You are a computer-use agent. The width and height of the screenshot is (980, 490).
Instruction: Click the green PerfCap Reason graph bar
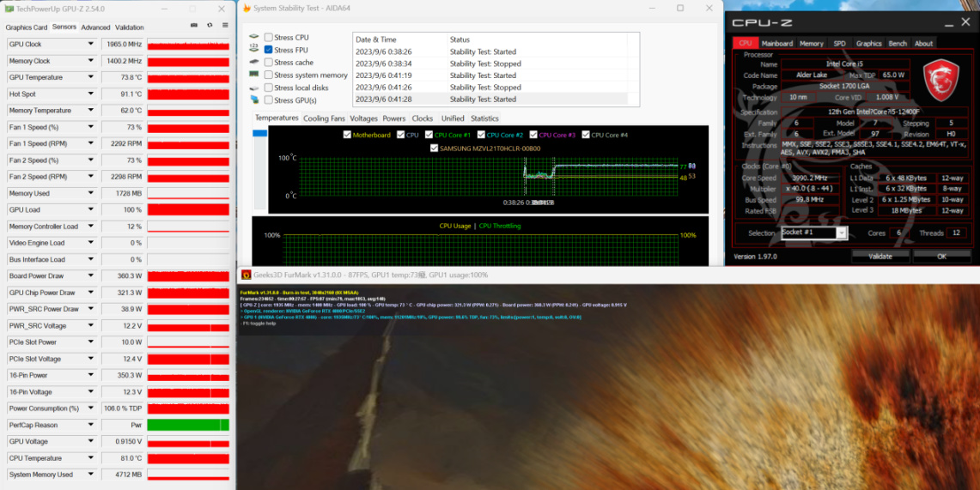[x=188, y=425]
